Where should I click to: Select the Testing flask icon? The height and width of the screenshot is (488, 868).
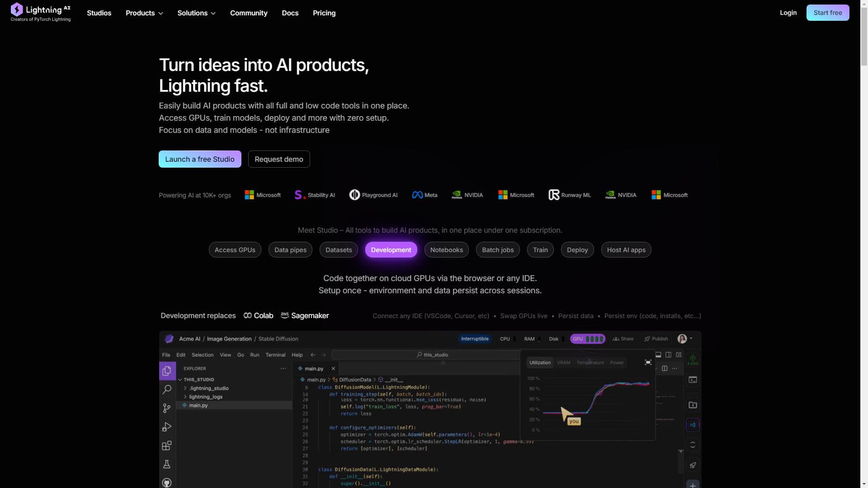(167, 465)
